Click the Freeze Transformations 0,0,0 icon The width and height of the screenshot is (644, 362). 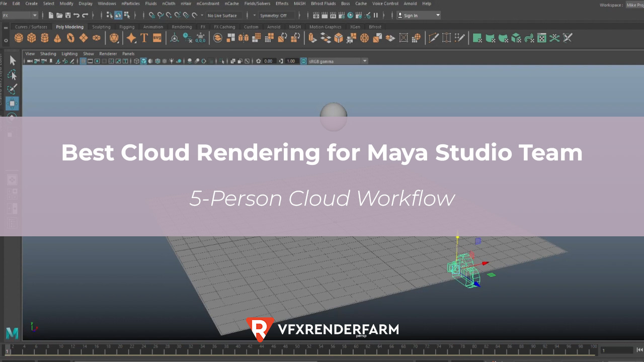[x=200, y=38]
